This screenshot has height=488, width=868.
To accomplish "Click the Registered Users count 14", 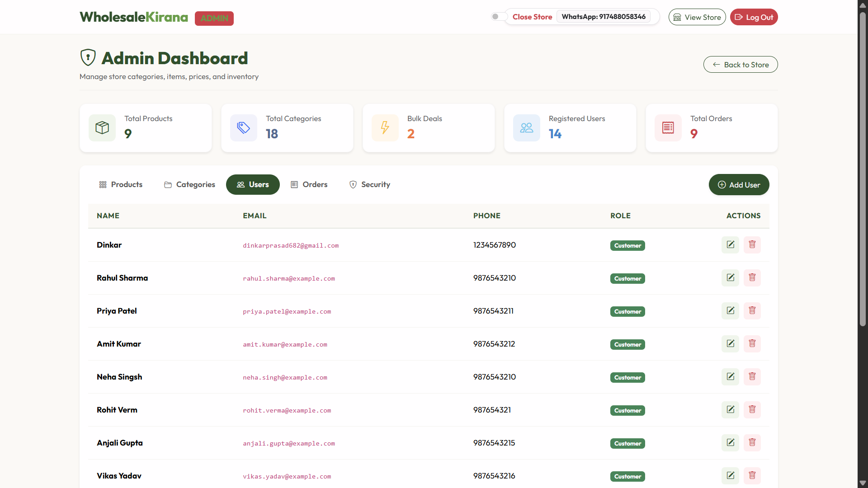I will click(x=555, y=134).
